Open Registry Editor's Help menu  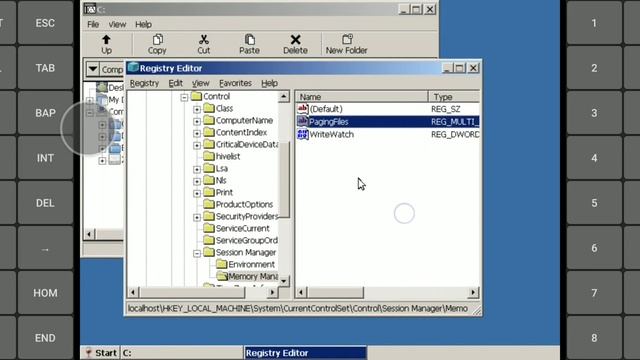269,83
